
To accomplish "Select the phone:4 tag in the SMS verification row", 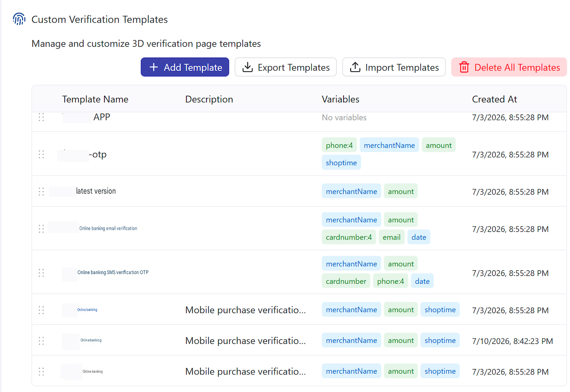I will [390, 281].
